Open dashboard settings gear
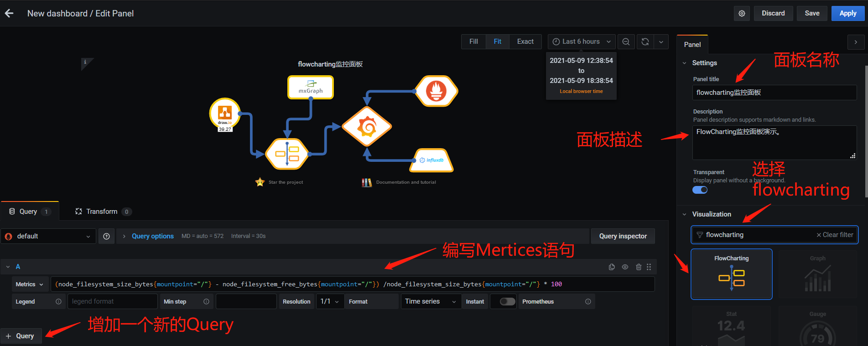Screen dimensions: 868x346 pos(742,13)
